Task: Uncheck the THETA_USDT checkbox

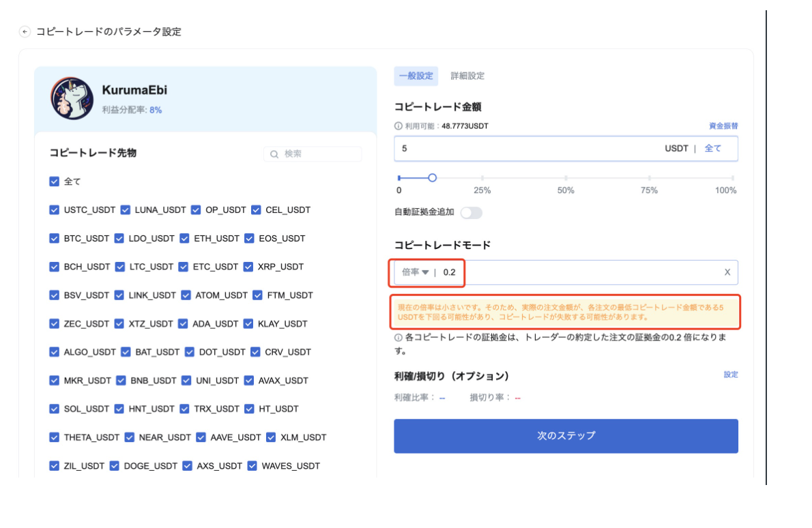Action: click(54, 437)
